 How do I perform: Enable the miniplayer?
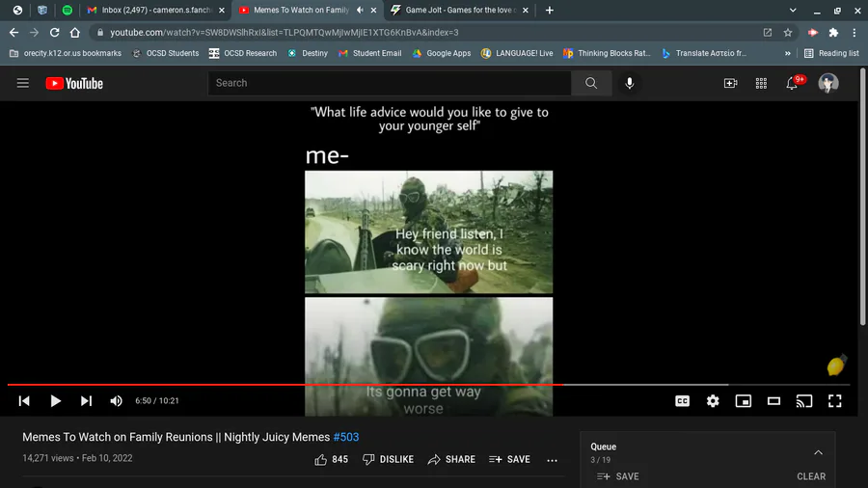744,400
